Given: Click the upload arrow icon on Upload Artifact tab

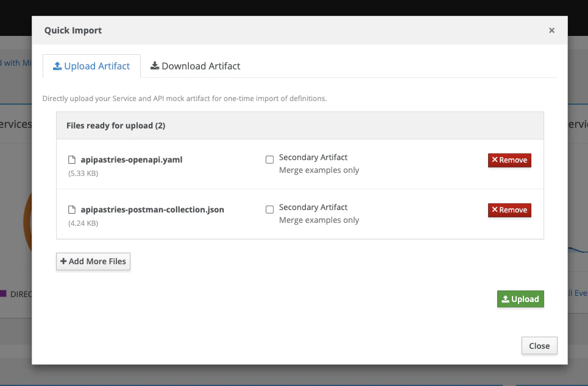Looking at the screenshot, I should (58, 65).
